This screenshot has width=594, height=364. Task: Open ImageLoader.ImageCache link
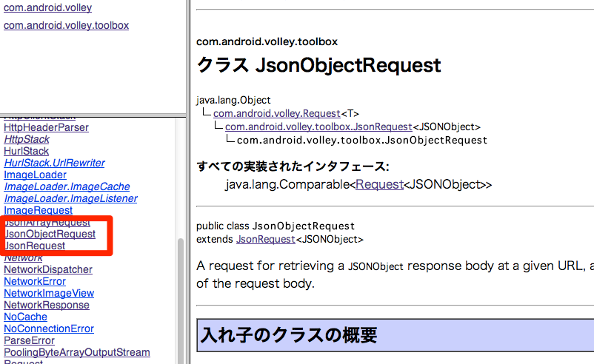click(x=67, y=186)
